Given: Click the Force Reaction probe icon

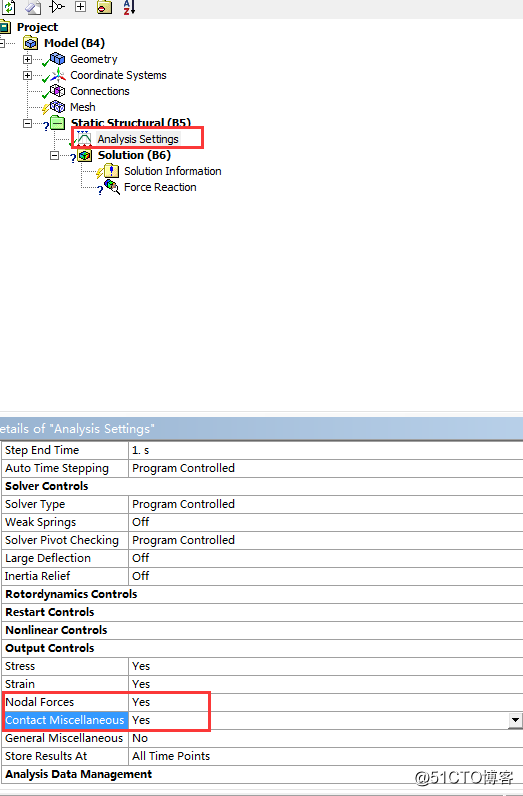Looking at the screenshot, I should point(111,187).
